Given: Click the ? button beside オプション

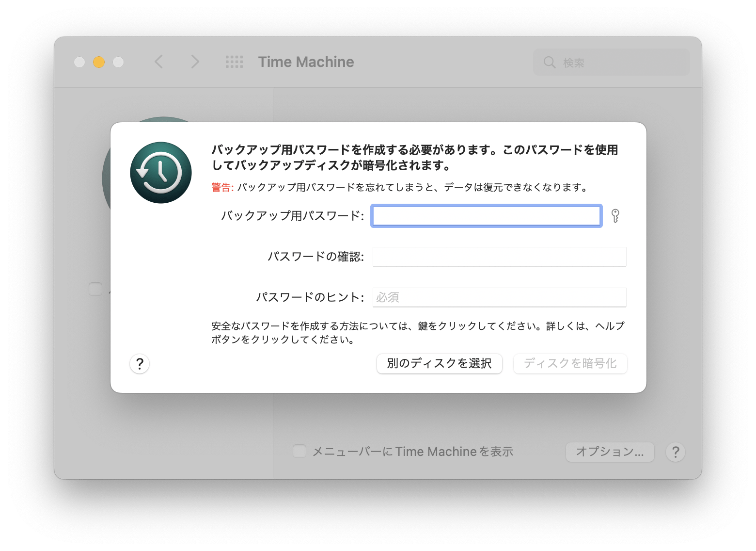Looking at the screenshot, I should click(675, 452).
